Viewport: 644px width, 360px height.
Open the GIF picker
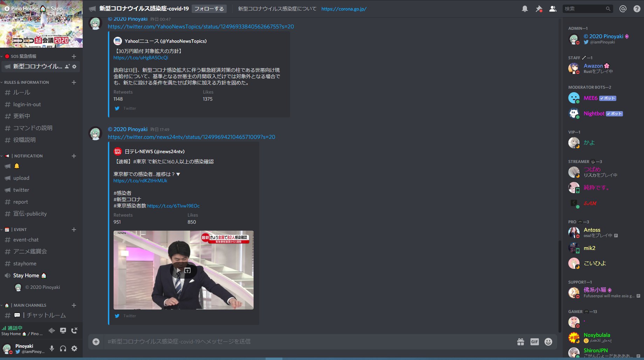tap(534, 341)
